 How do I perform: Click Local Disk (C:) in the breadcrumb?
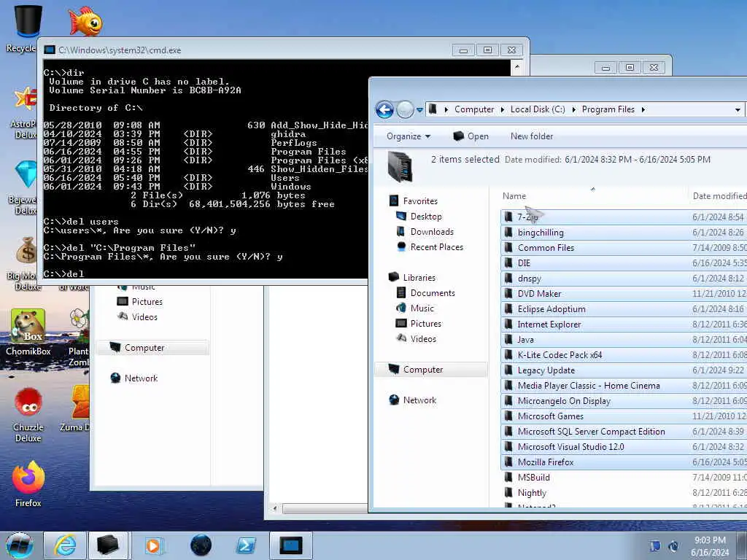point(538,109)
